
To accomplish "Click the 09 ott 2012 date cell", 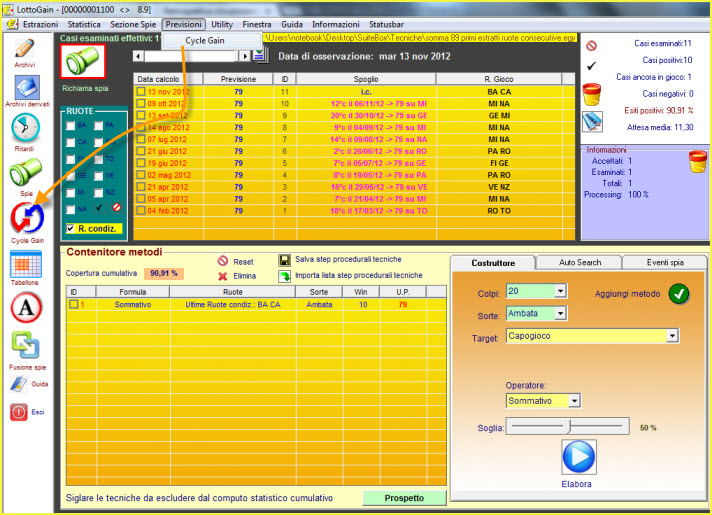I will click(x=168, y=104).
